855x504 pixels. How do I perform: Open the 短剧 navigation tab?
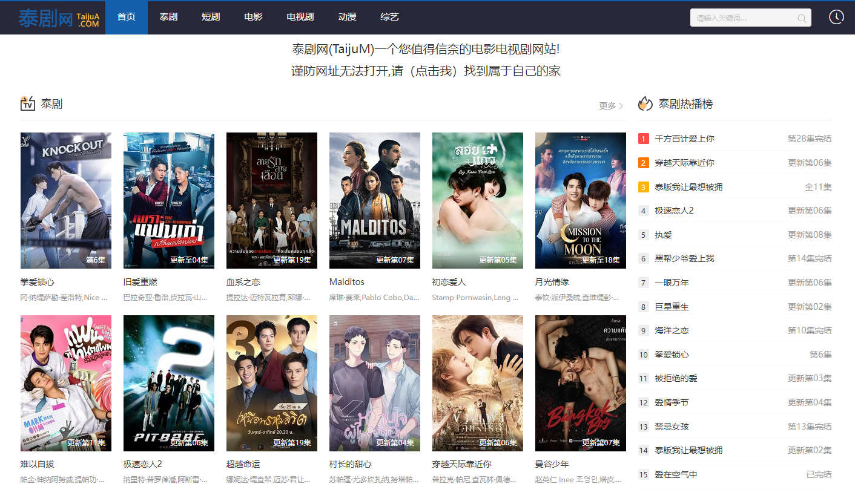[x=211, y=17]
